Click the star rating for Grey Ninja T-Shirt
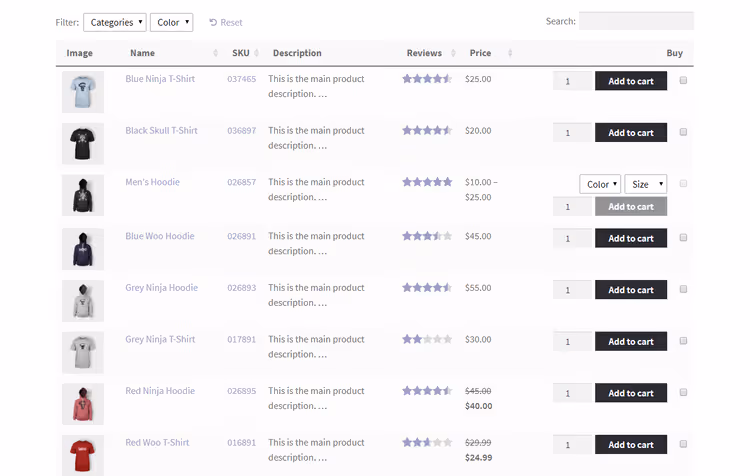The width and height of the screenshot is (750, 476). pyautogui.click(x=427, y=339)
